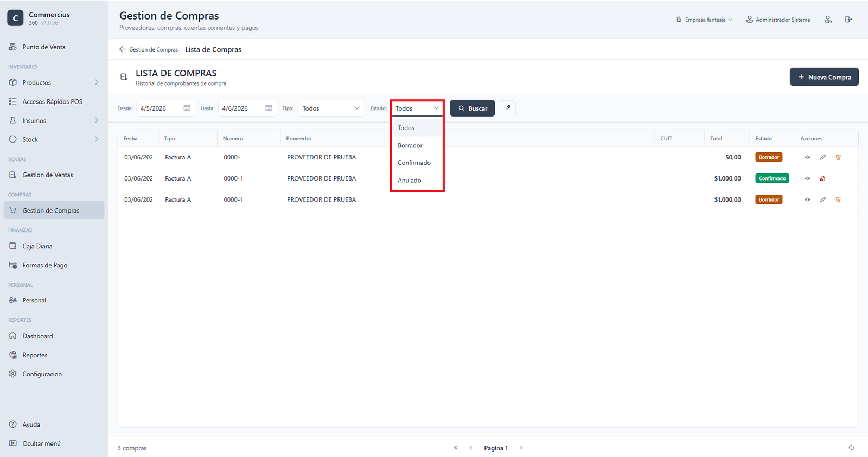Screen dimensions: 868x457
Task: Click the logout icon in the top right
Action: (848, 20)
